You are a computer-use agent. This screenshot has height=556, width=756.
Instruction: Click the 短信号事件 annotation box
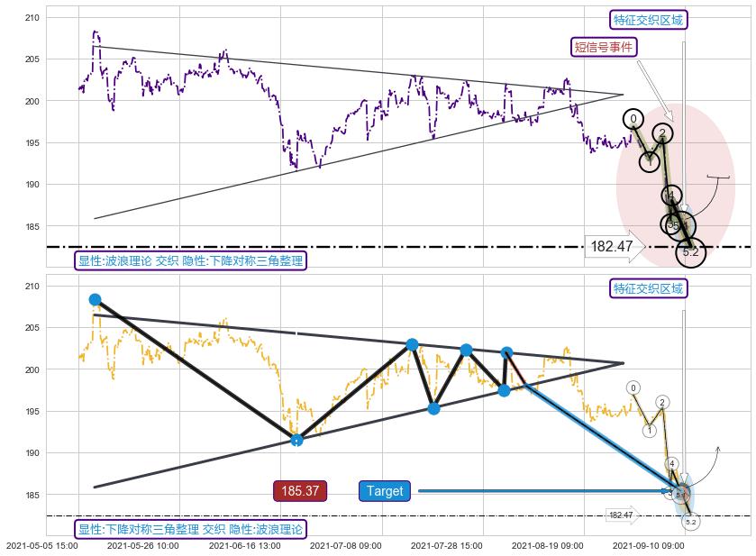pyautogui.click(x=605, y=47)
